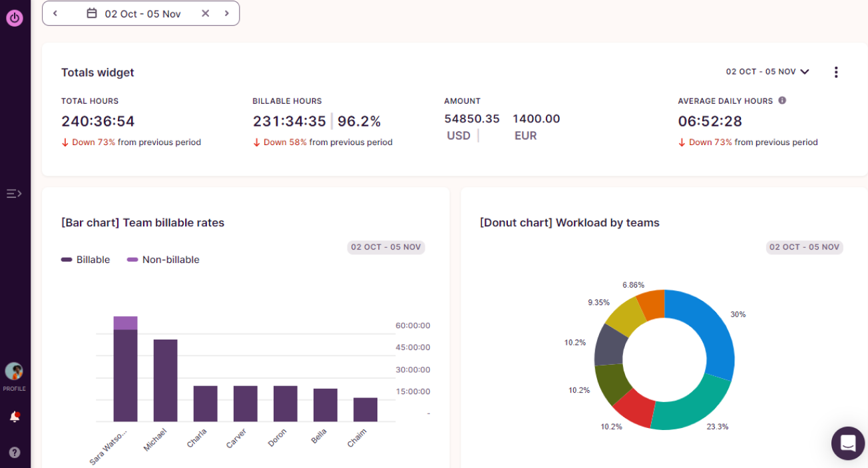Open the user profile avatar

(x=14, y=371)
